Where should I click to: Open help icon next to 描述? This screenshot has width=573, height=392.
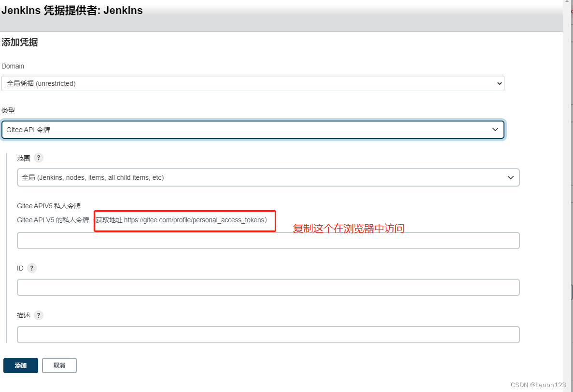38,315
